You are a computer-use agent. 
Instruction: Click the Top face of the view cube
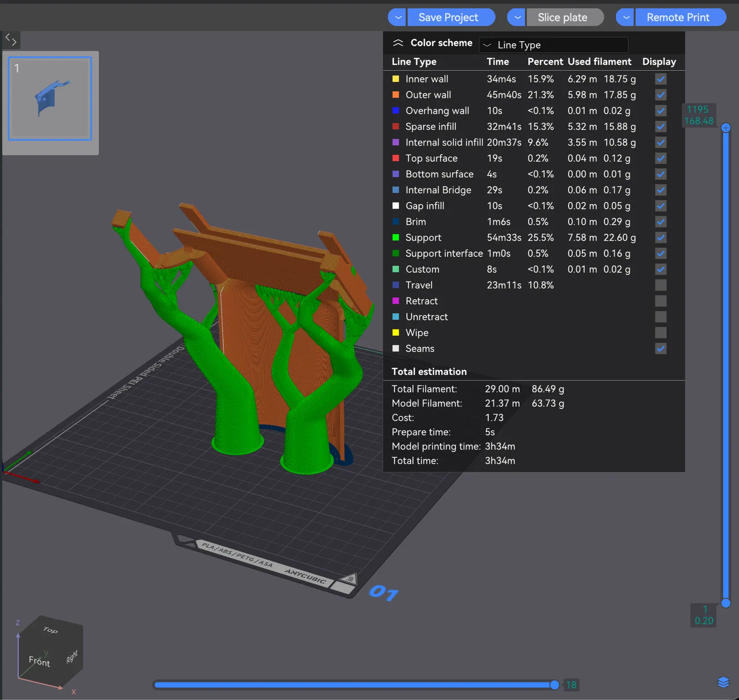point(51,630)
